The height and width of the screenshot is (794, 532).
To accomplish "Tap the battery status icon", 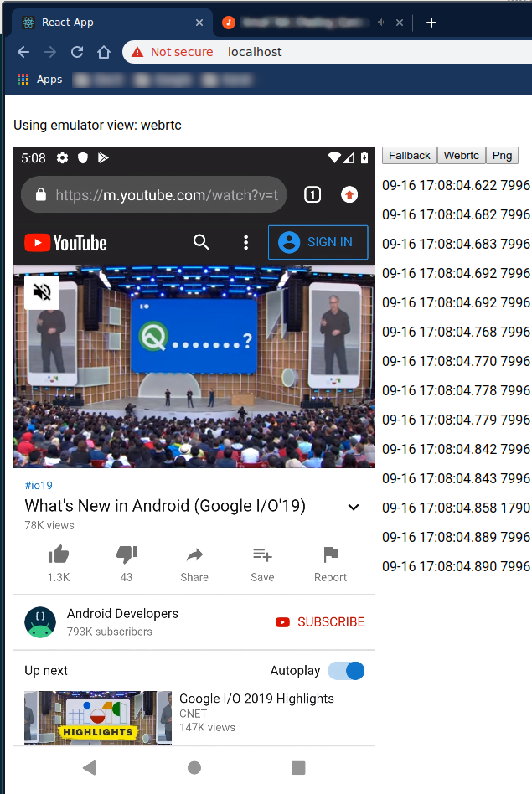I will coord(364,157).
